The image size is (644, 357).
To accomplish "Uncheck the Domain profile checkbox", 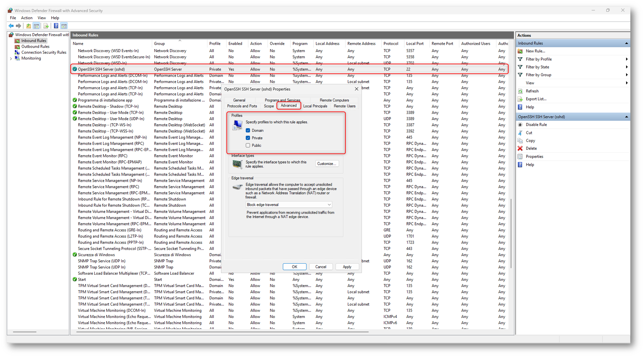I will click(248, 130).
